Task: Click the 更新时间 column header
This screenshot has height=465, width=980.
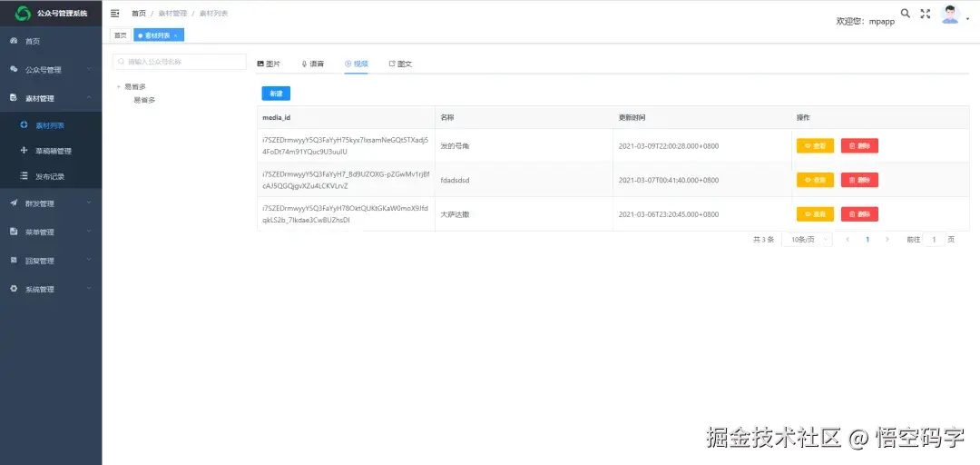Action: (632, 118)
